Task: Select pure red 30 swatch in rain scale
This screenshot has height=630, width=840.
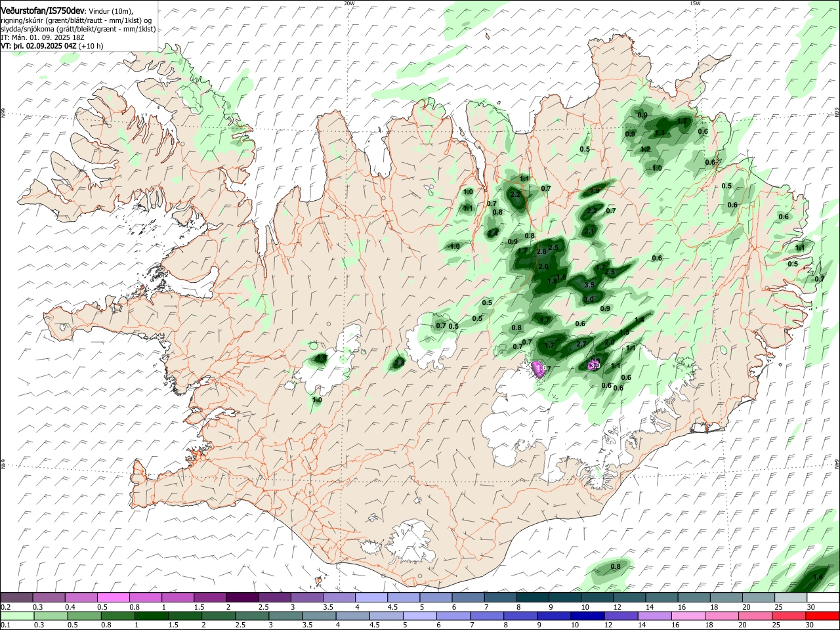Action: click(822, 616)
